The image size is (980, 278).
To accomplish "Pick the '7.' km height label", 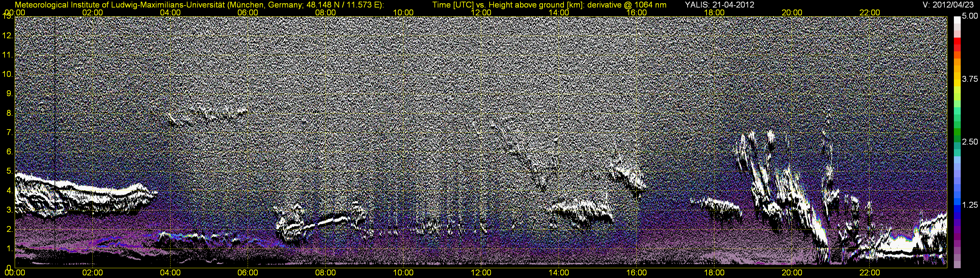I will 9,132.
